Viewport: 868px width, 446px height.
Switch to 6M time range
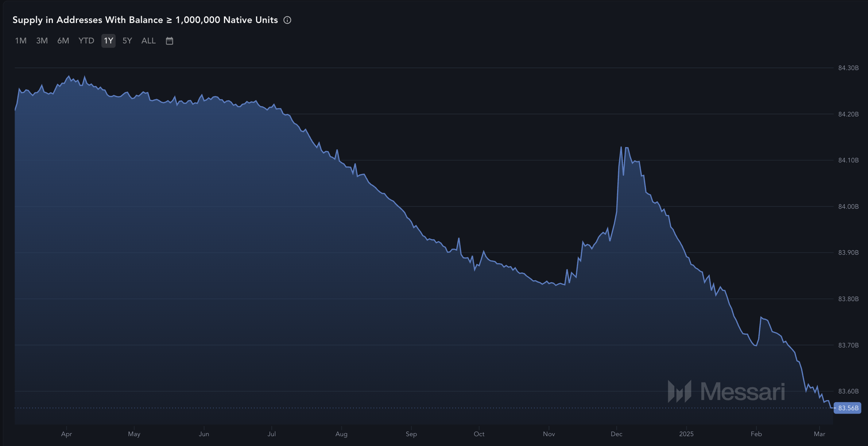pos(63,41)
